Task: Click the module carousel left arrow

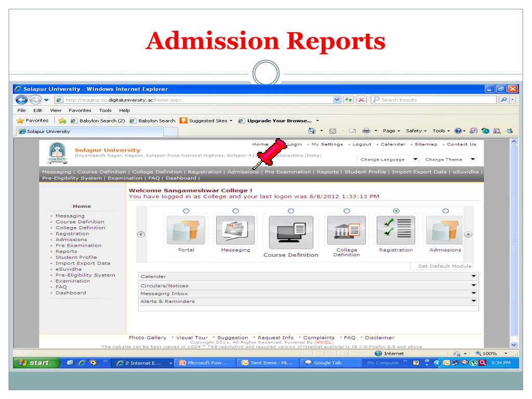Action: pyautogui.click(x=141, y=234)
